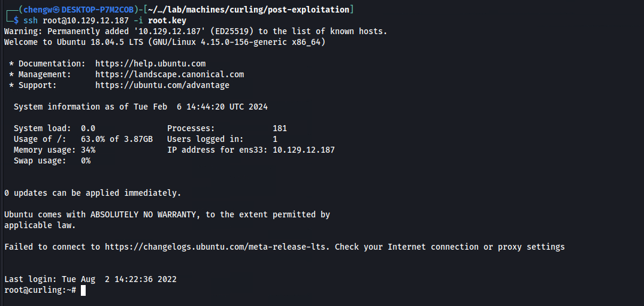Click the root@curling:~# prompt text
The height and width of the screenshot is (306, 644).
tap(40, 290)
